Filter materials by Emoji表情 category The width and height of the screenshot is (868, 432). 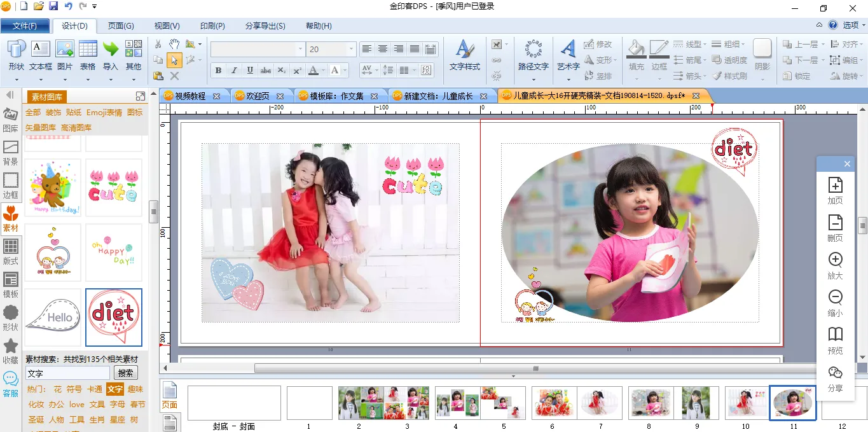(x=104, y=113)
